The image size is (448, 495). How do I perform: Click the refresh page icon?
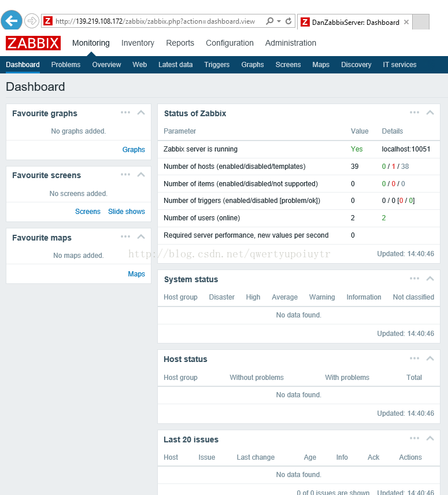click(x=288, y=21)
